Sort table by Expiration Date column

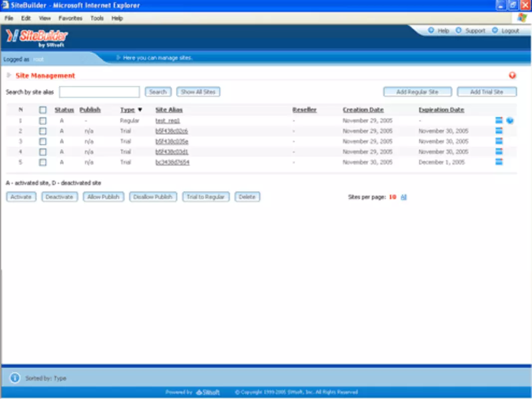coord(441,110)
